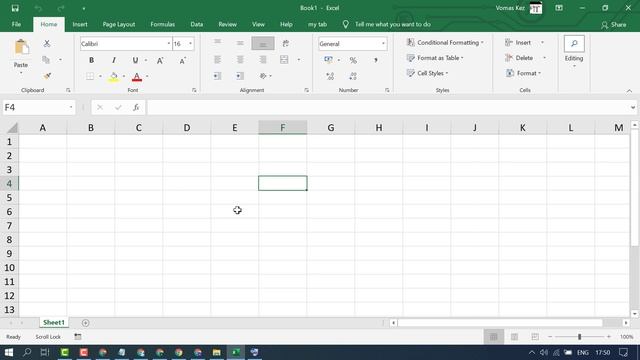Apply borders using the Borders icon

pyautogui.click(x=90, y=76)
